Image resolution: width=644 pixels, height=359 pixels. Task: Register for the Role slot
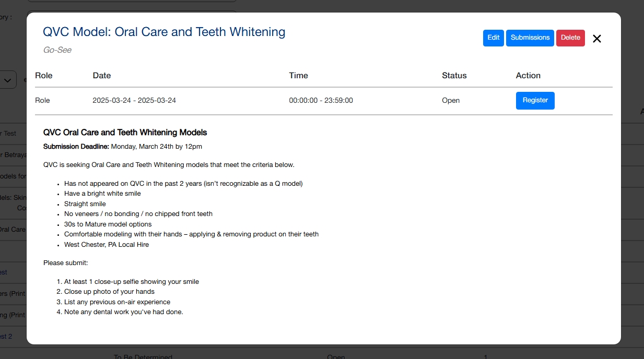pyautogui.click(x=535, y=101)
